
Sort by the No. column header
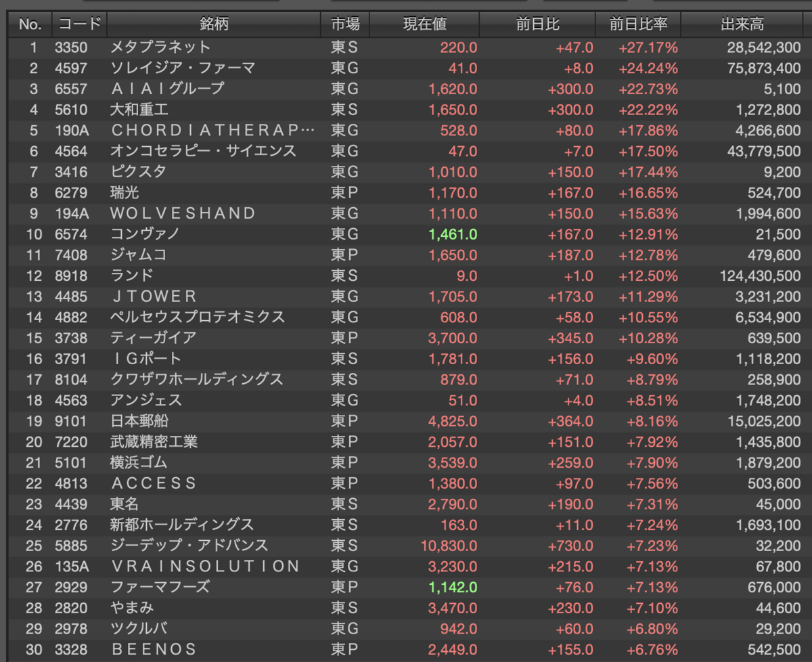tap(30, 25)
